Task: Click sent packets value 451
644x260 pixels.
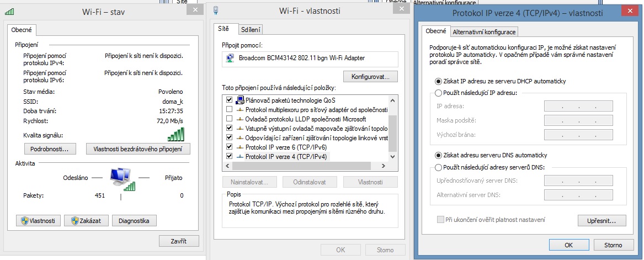Action: [100, 195]
